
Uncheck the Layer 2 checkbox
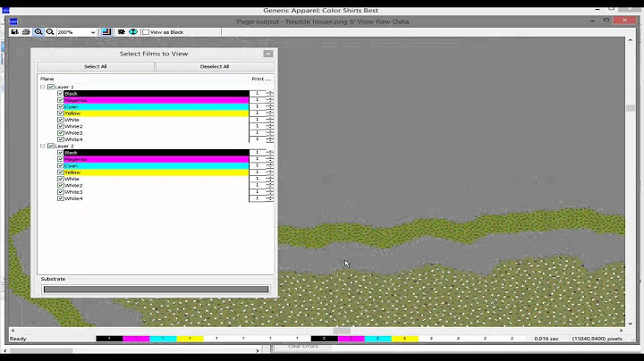point(51,146)
